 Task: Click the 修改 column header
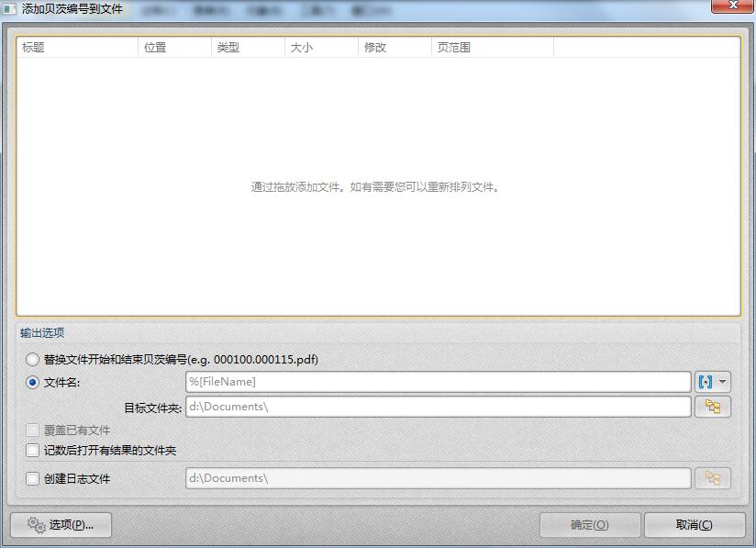395,48
